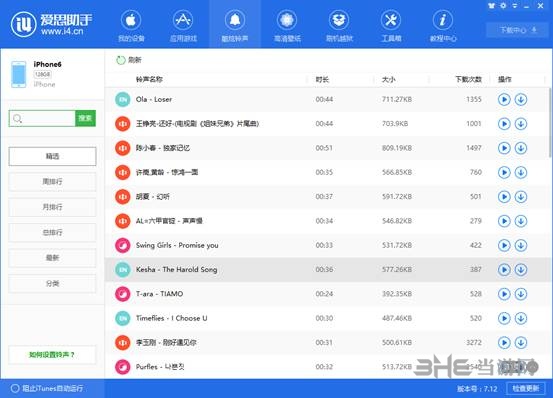Click the teal language icon beside Kesha

pyautogui.click(x=123, y=270)
